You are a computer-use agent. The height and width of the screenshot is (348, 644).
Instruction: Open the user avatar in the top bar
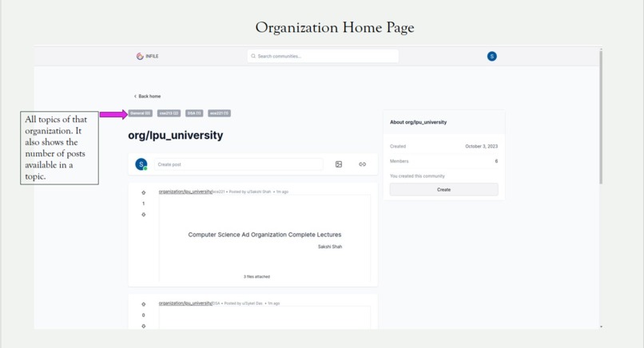click(491, 56)
